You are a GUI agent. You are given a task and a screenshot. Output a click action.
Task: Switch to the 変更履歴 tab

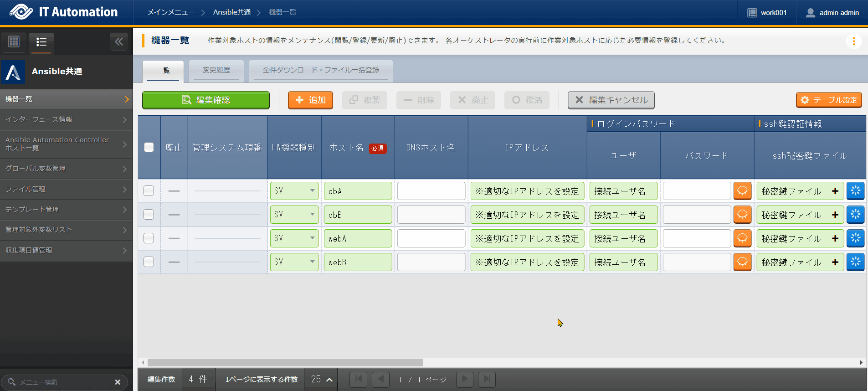click(216, 70)
